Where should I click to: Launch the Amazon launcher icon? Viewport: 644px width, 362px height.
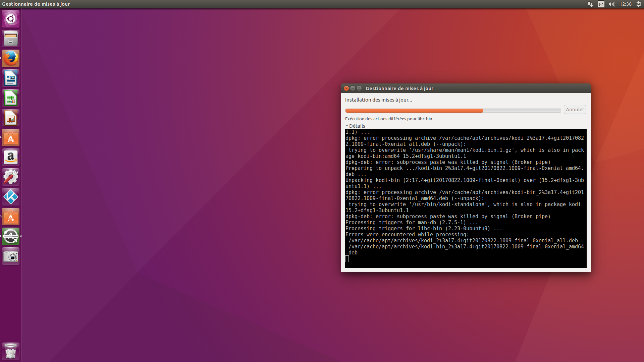[11, 158]
